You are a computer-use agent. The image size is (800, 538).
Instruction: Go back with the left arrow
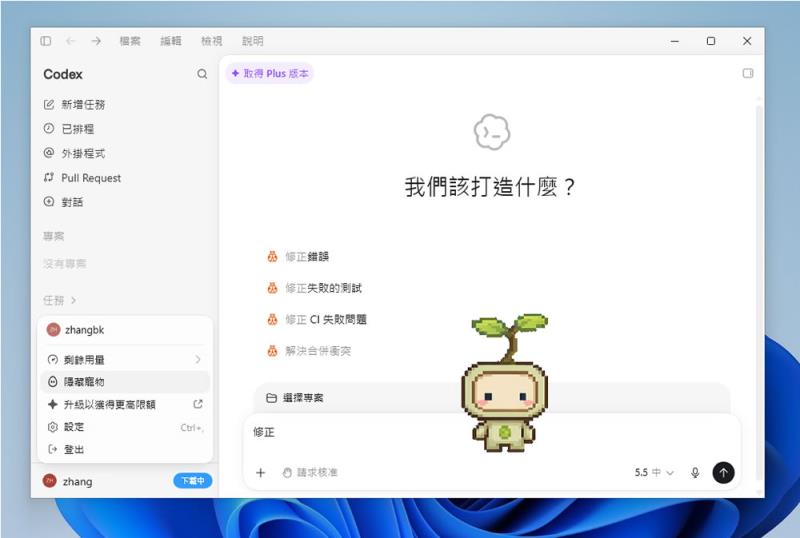(x=70, y=41)
